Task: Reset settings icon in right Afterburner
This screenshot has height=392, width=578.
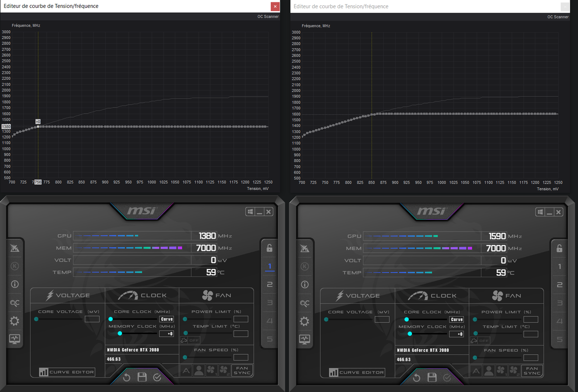Action: click(416, 378)
